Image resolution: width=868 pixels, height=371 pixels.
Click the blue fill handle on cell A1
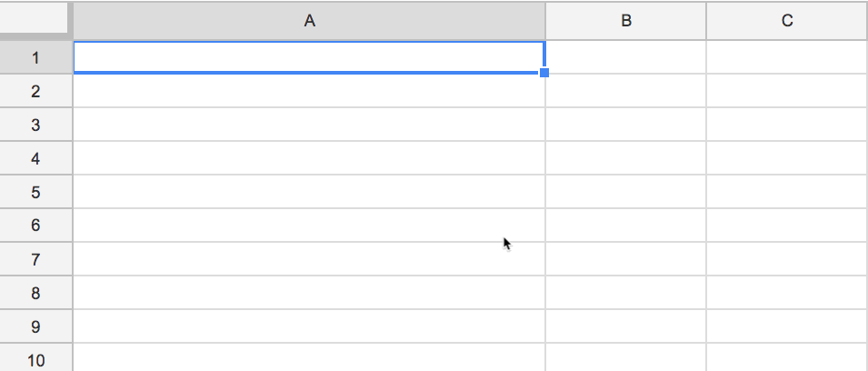coord(544,73)
